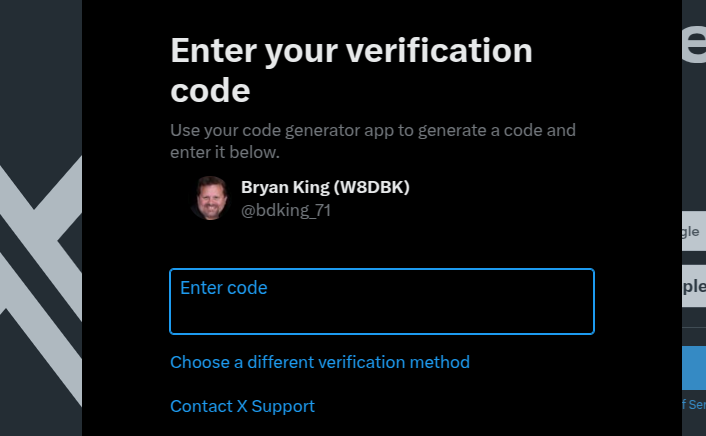Click the word Choose in the verification method link
This screenshot has height=436, width=706.
(x=197, y=362)
